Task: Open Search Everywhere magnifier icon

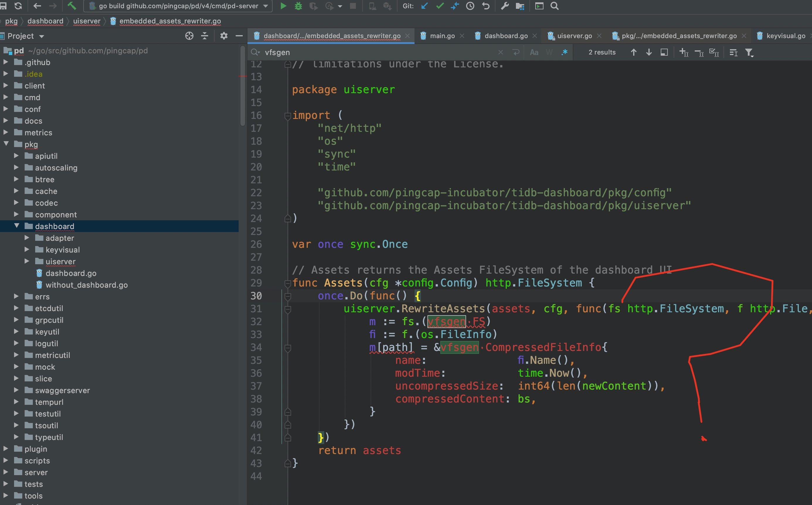Action: click(554, 6)
